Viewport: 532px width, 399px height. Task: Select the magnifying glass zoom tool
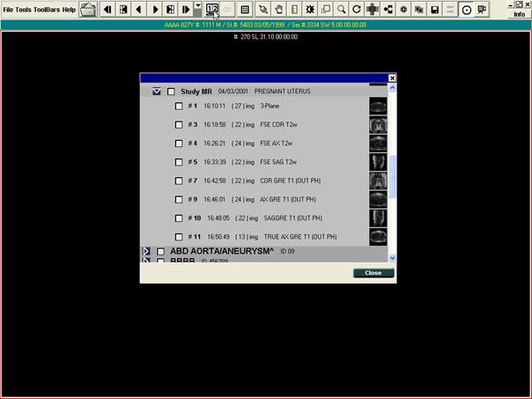click(341, 9)
